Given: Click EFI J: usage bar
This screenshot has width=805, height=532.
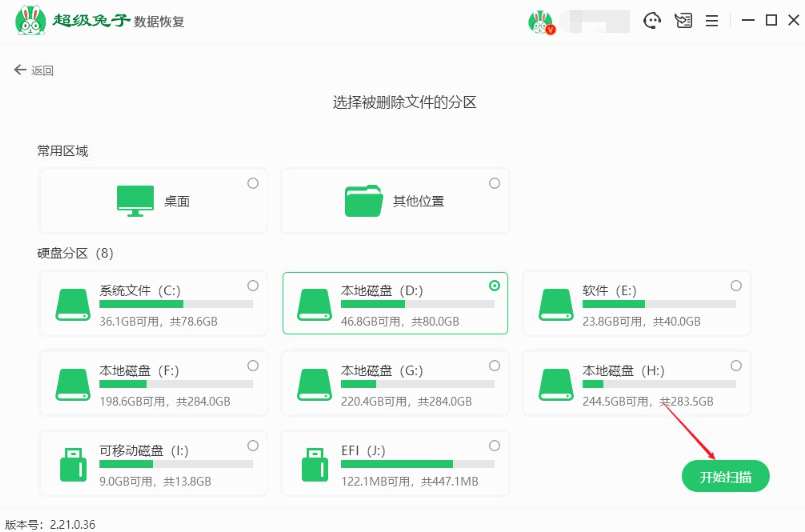Looking at the screenshot, I should coord(418,464).
